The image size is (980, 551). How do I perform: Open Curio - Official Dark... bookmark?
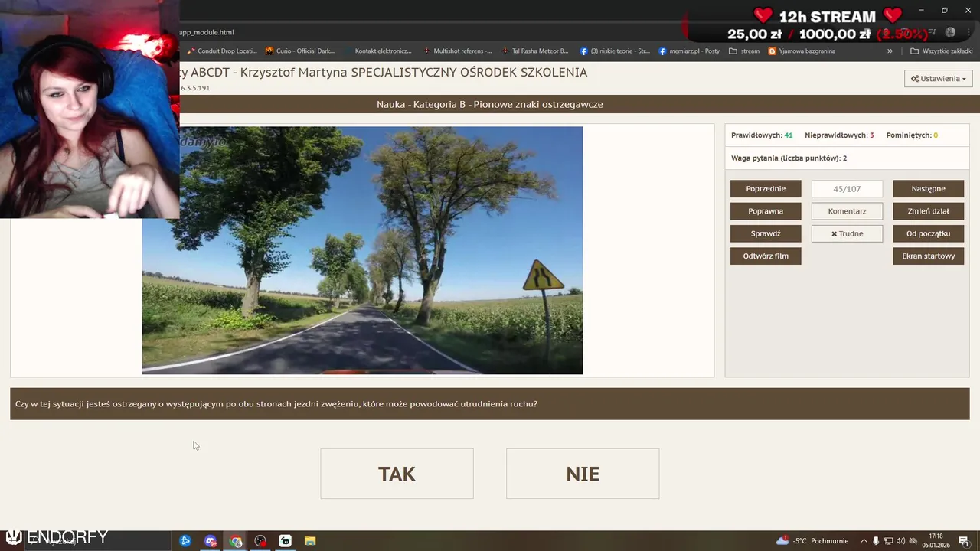300,51
